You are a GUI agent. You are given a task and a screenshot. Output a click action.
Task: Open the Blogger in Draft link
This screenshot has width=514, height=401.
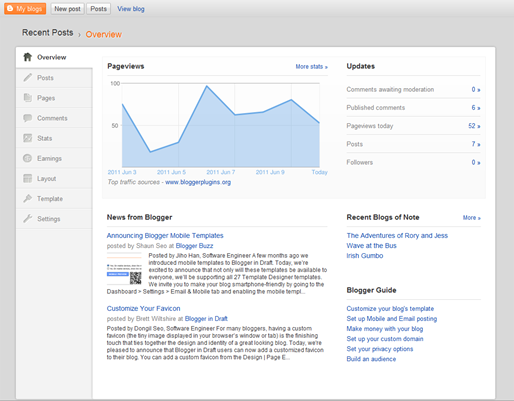(x=206, y=319)
